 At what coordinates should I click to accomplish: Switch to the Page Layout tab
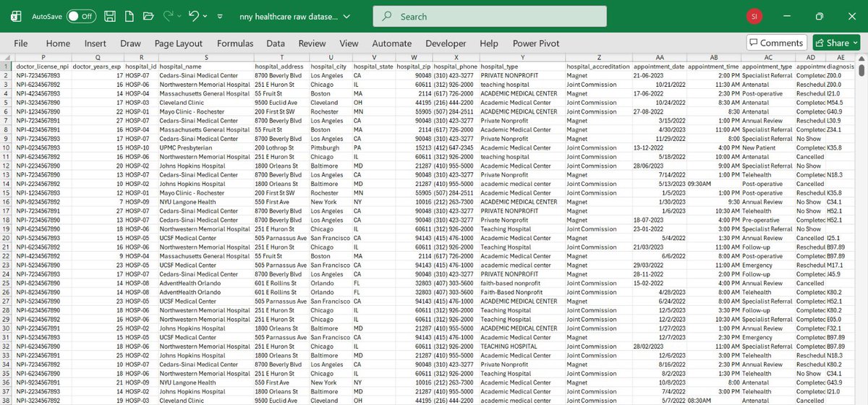click(179, 43)
